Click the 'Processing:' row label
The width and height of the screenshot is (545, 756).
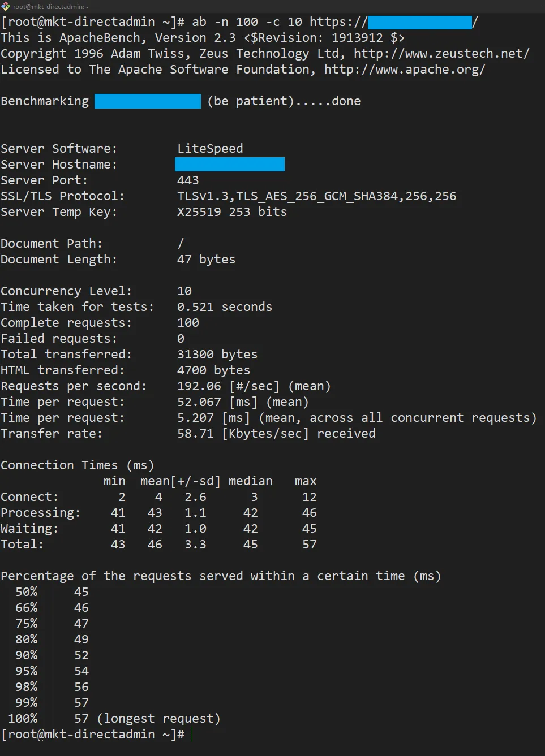click(x=41, y=513)
